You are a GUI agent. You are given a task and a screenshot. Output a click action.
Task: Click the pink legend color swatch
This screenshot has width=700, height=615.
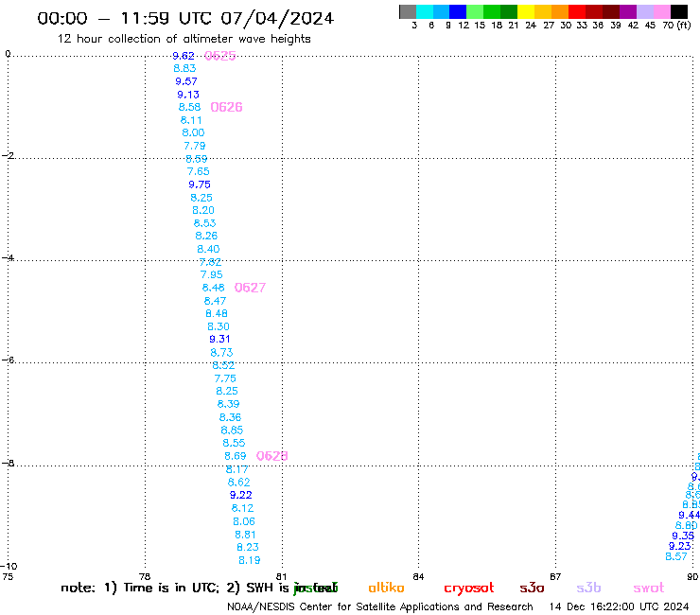coord(662,11)
